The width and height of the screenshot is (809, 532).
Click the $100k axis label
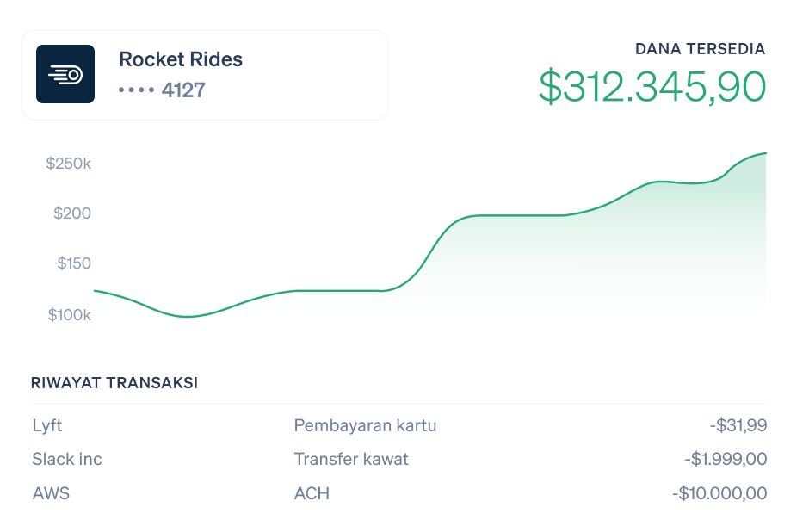[69, 314]
